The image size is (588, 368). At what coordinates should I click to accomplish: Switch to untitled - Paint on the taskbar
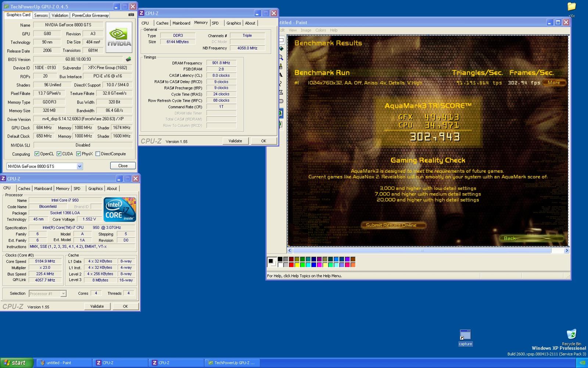[64, 362]
